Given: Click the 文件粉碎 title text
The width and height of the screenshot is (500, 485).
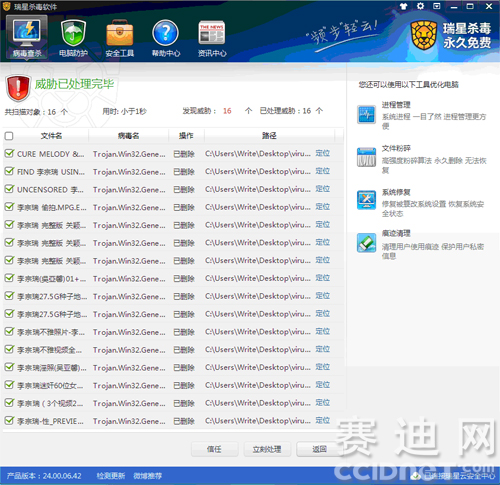Looking at the screenshot, I should coord(396,148).
